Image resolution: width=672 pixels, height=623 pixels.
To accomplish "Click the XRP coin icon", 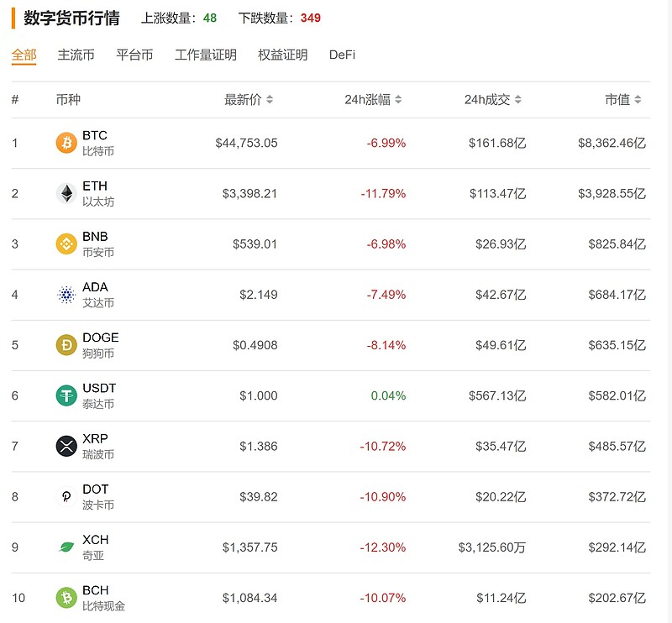I will point(66,446).
